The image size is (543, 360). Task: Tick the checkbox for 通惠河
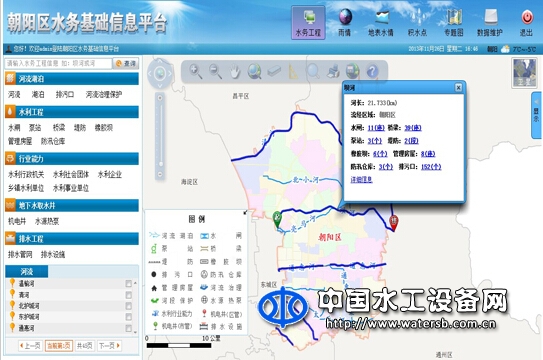coord(128,328)
